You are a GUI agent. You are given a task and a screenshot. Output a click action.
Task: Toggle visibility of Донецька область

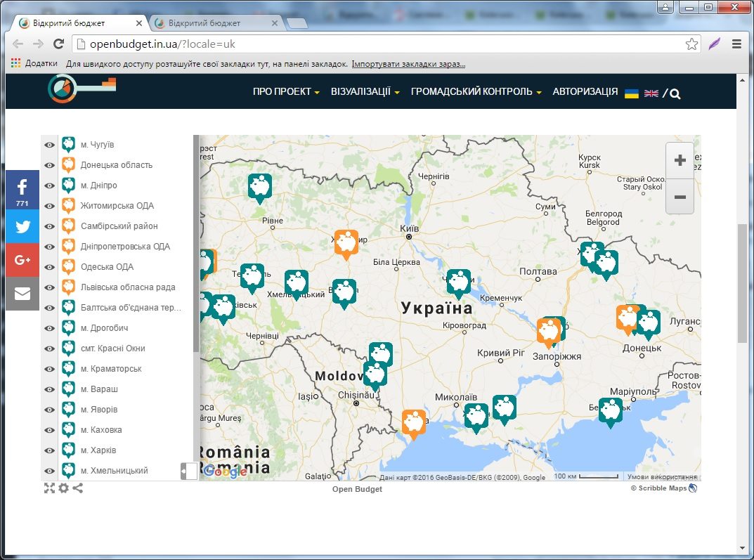pos(49,165)
